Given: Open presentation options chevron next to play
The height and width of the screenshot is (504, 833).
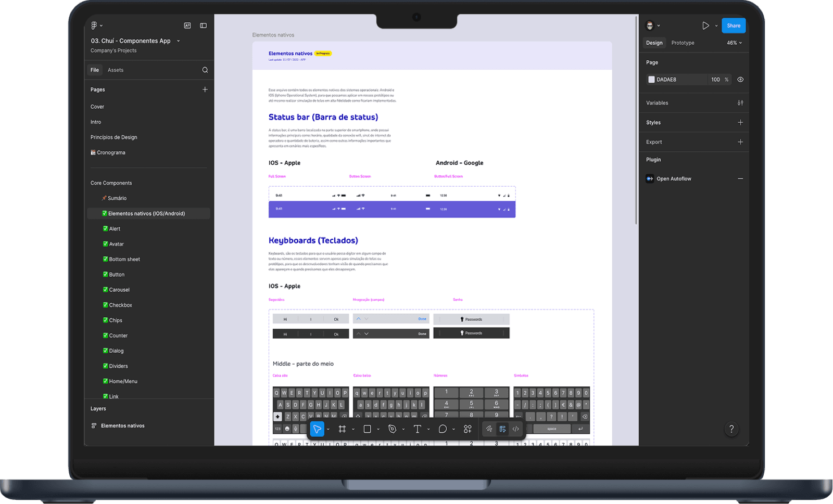Looking at the screenshot, I should pos(716,25).
